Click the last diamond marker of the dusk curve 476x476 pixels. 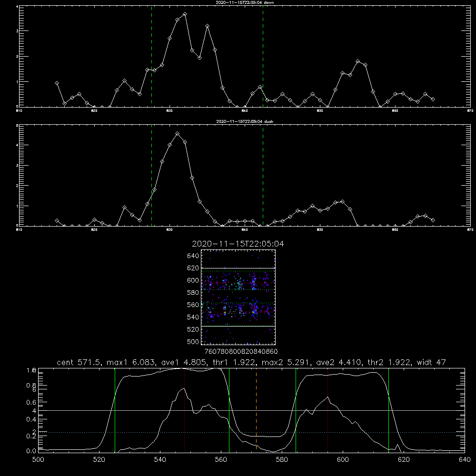pos(433,220)
